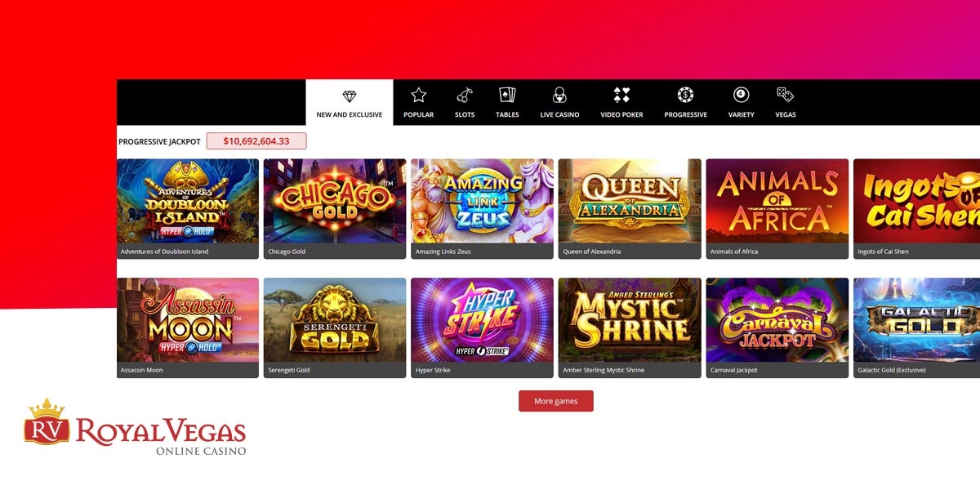Launch Adventures of Doubloon Island game

[x=188, y=201]
